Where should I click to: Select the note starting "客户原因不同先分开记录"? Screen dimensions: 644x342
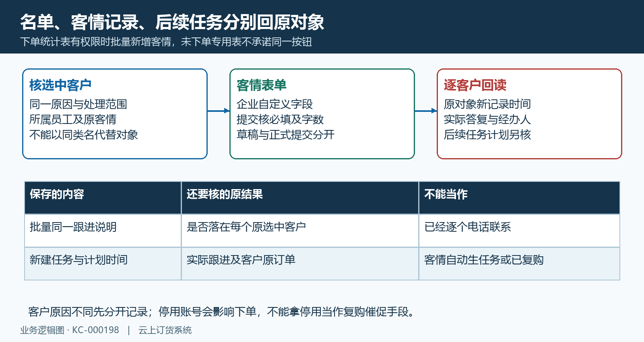coord(222,312)
